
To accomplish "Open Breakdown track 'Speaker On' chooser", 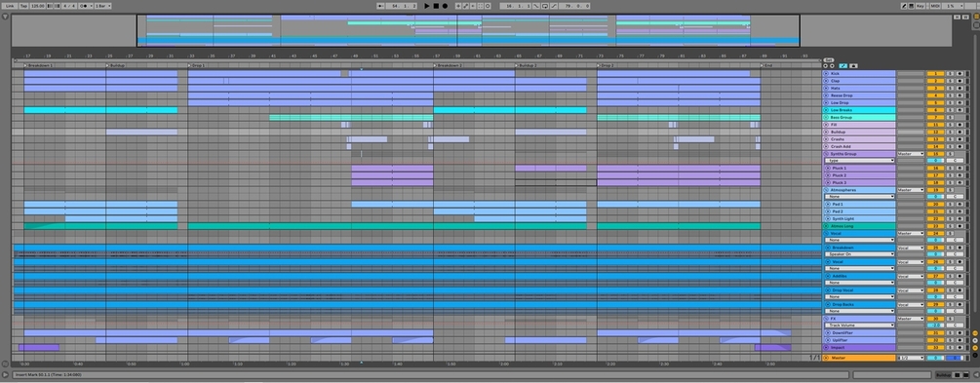I will [859, 254].
